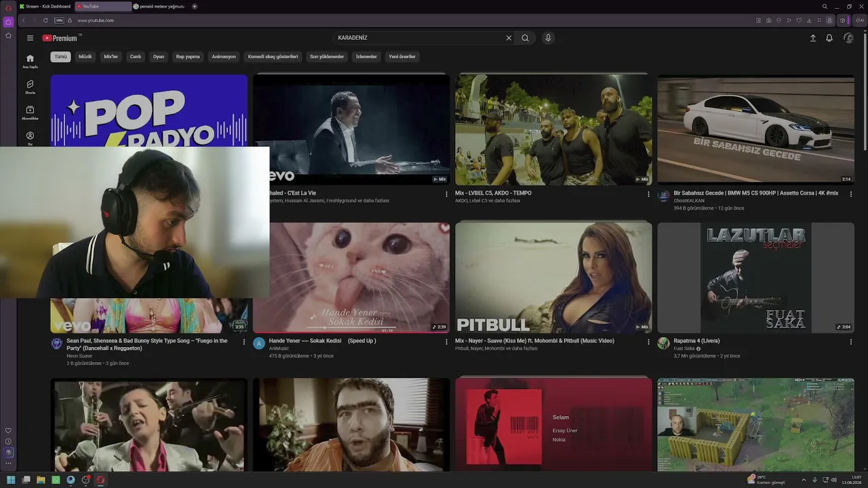The image size is (868, 488).
Task: Select the Oyun filter chip
Action: tap(159, 57)
